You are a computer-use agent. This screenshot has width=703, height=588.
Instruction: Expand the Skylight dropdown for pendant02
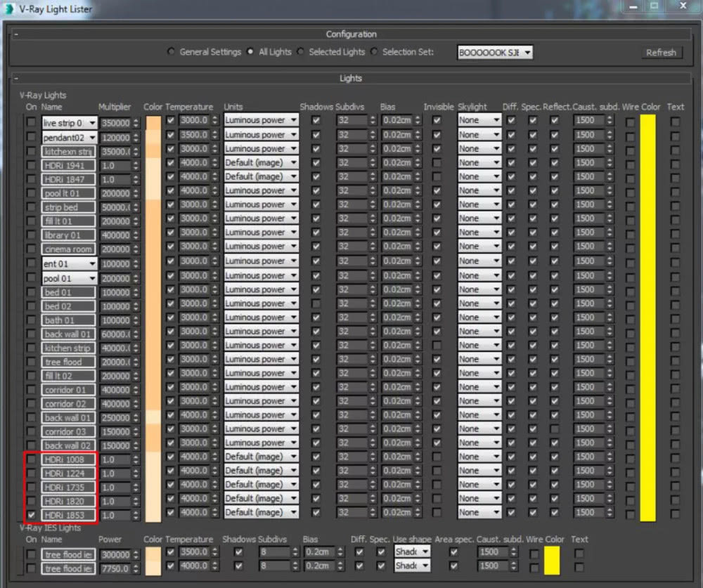coord(496,135)
